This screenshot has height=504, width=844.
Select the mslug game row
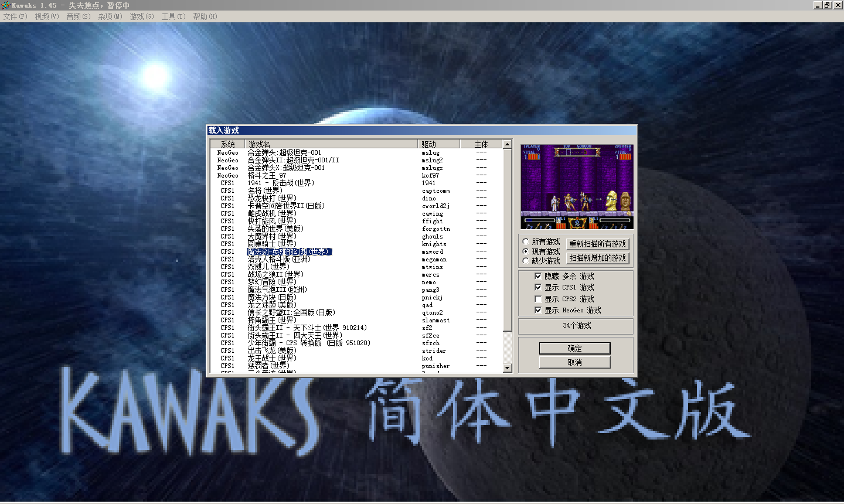[x=356, y=152]
